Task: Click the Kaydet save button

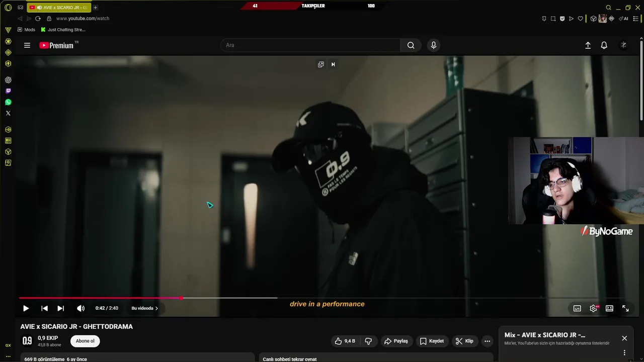Action: pyautogui.click(x=432, y=341)
